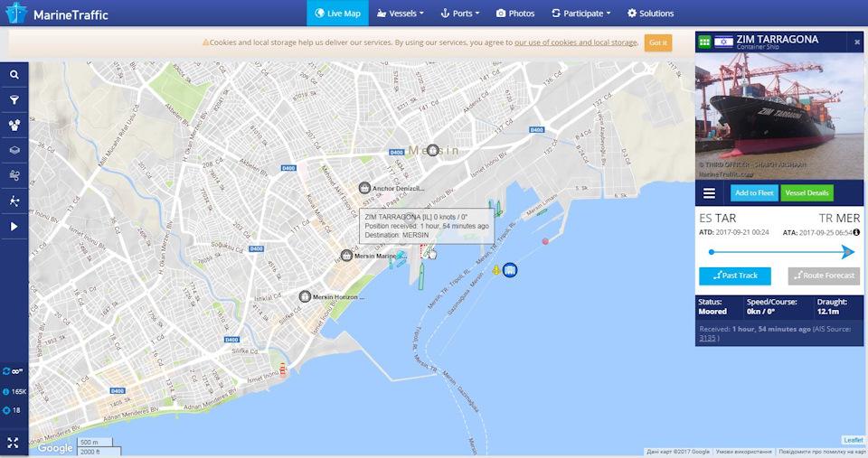The height and width of the screenshot is (458, 868).
Task: Click the auto-refresh infinity indicator
Action: (x=13, y=371)
